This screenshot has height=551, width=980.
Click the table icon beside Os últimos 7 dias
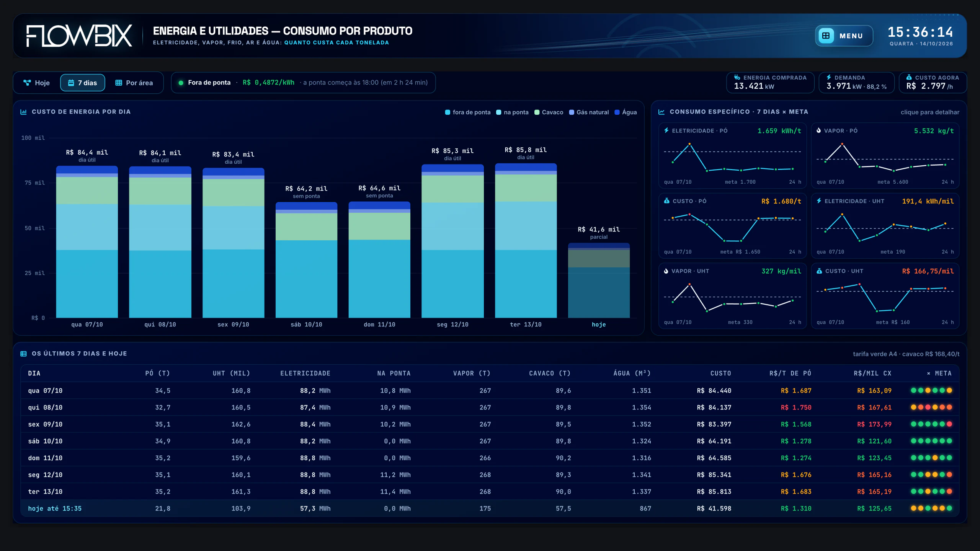pyautogui.click(x=23, y=354)
